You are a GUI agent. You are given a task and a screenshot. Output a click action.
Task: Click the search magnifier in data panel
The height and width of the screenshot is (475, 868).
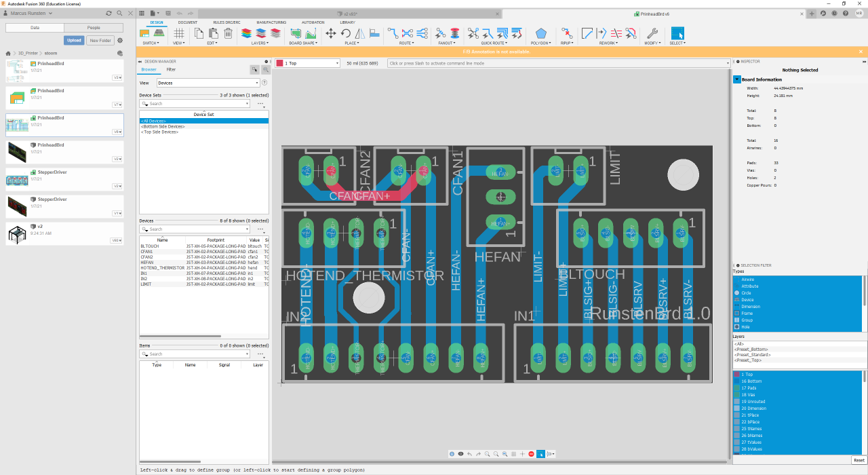[120, 13]
